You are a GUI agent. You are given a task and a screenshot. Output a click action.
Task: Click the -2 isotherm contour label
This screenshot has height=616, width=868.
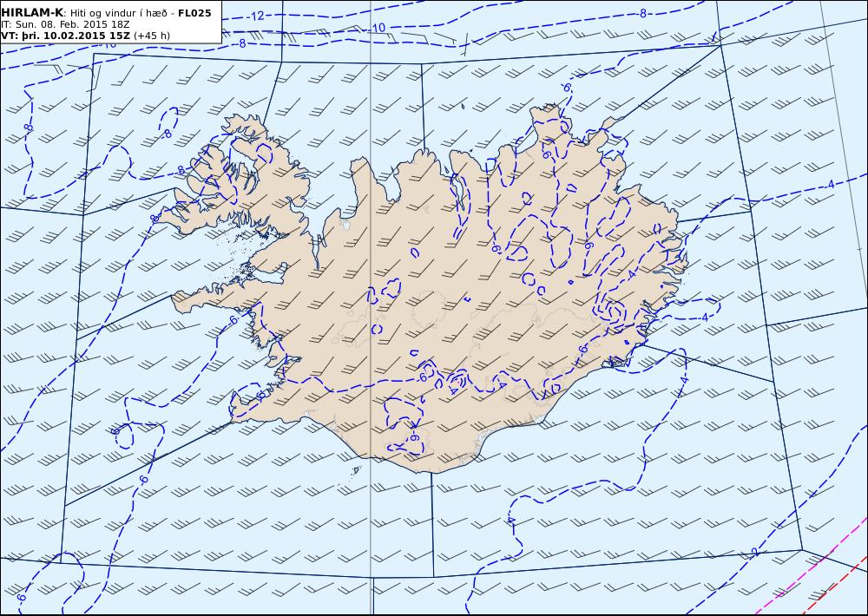[x=754, y=552]
